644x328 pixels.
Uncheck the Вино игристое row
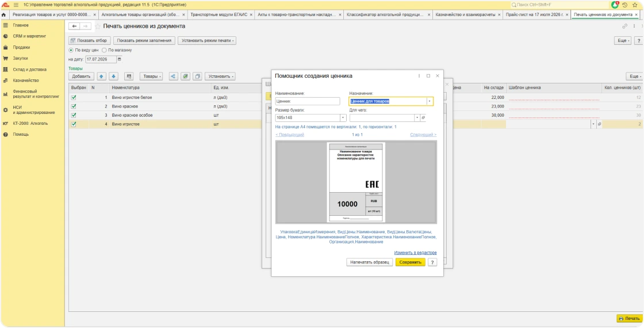pyautogui.click(x=74, y=124)
